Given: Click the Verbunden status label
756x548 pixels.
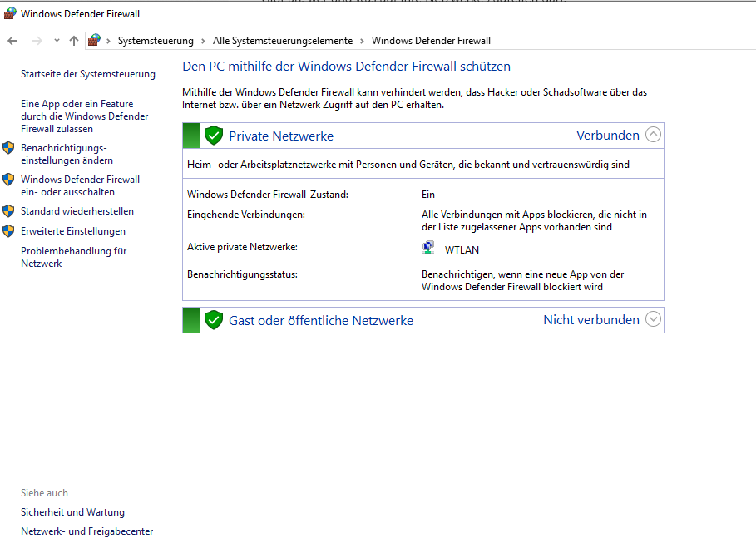Looking at the screenshot, I should pyautogui.click(x=608, y=136).
